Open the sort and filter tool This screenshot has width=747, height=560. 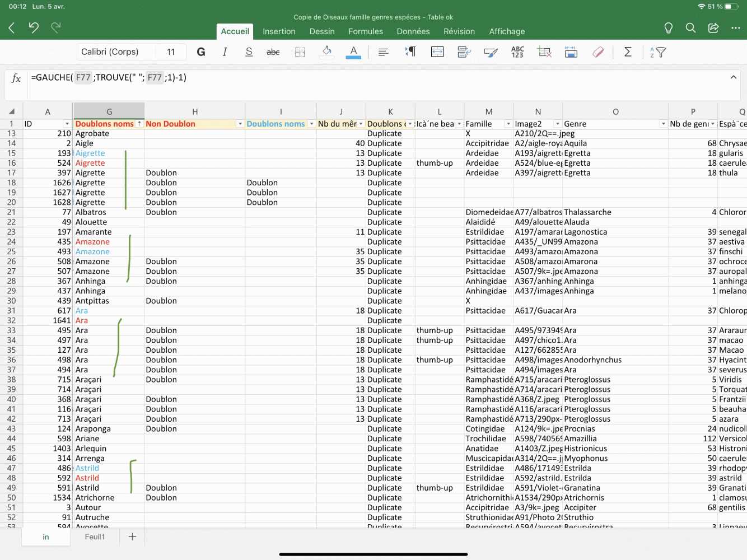[657, 52]
